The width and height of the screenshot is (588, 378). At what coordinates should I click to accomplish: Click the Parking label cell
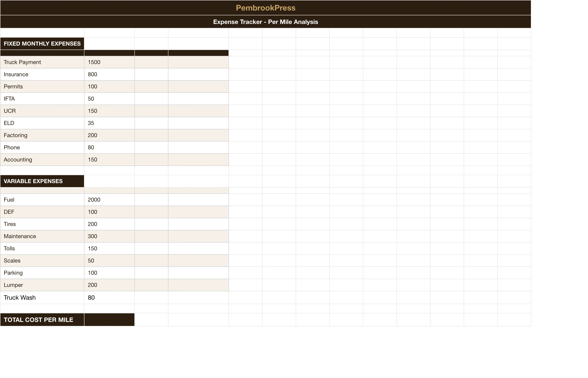(42, 273)
